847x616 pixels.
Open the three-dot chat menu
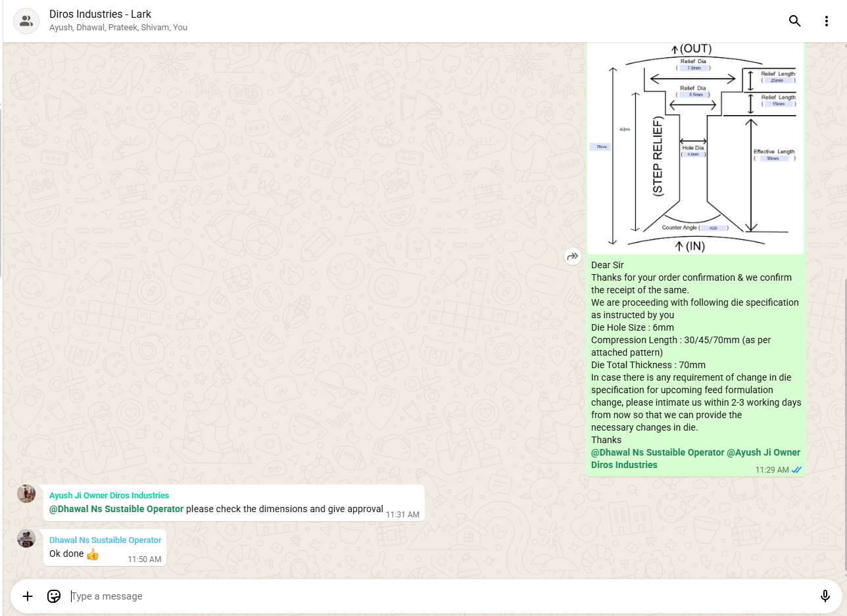(x=827, y=21)
